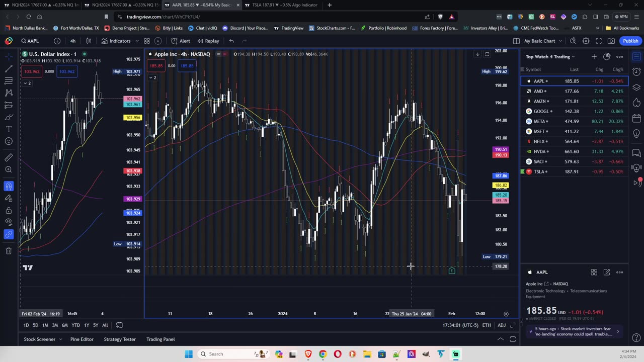Click the compare or add symbol plus icon
644x362 pixels.
[x=57, y=41]
